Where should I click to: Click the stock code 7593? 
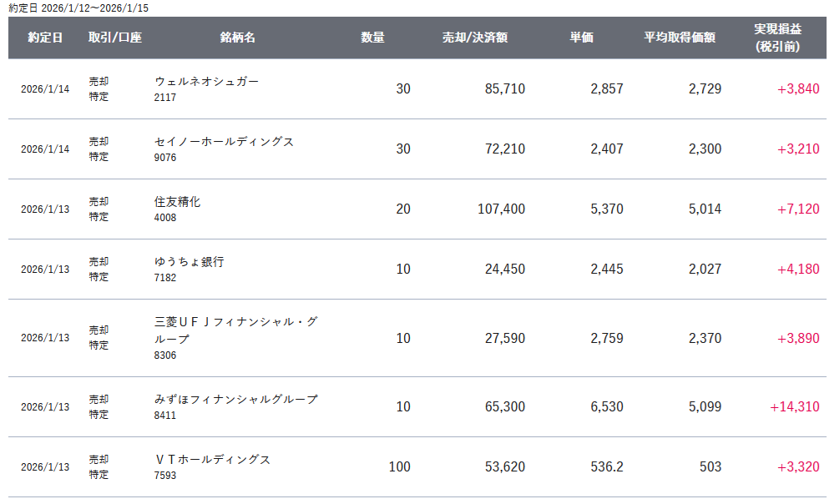[165, 476]
